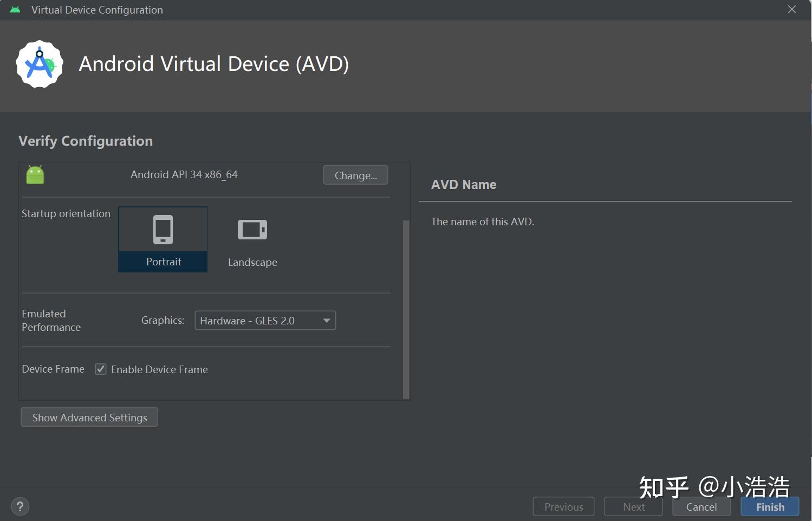Click the Android Studio logo in header
This screenshot has height=521, width=812.
click(40, 64)
